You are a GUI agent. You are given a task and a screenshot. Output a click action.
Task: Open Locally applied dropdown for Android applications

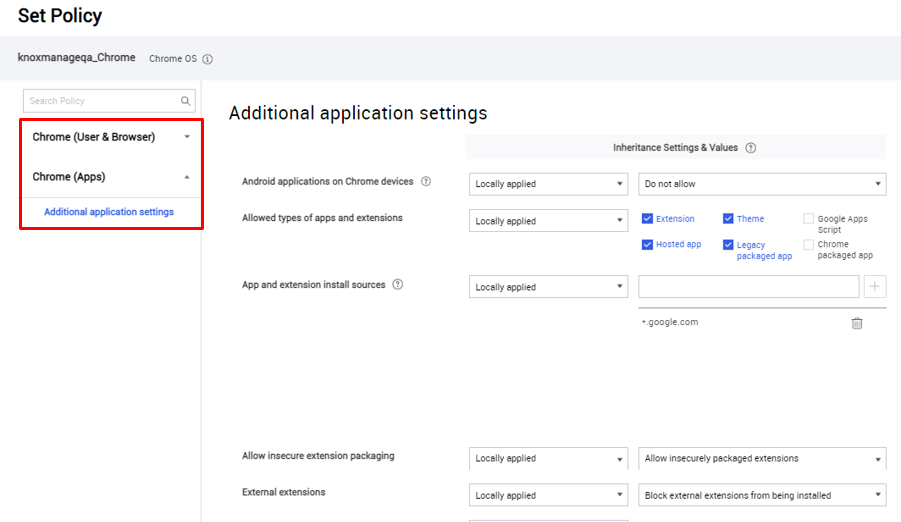point(548,184)
